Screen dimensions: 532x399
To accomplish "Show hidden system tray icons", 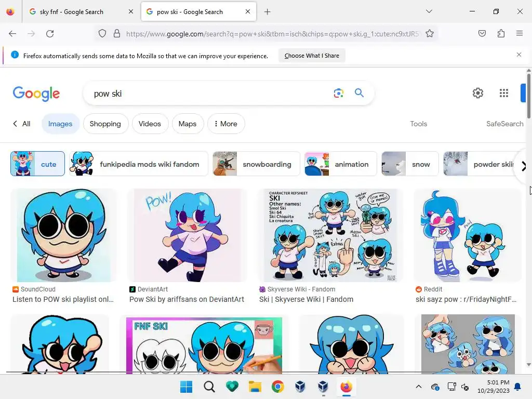I will click(x=419, y=387).
